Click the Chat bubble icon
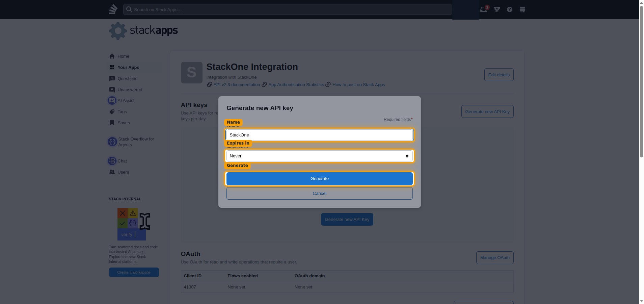This screenshot has width=644, height=304. click(112, 161)
